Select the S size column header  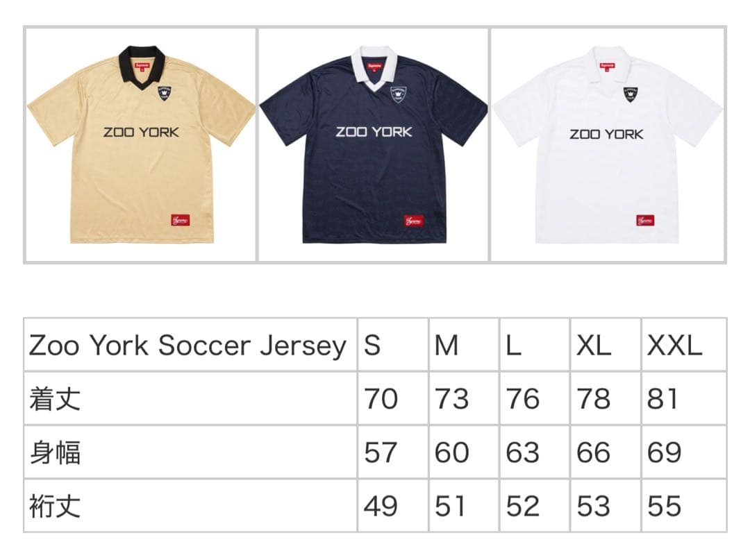(392, 345)
